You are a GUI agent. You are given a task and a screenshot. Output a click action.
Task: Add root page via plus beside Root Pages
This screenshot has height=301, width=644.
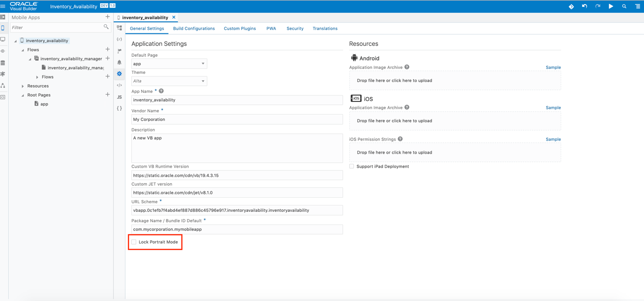click(108, 95)
